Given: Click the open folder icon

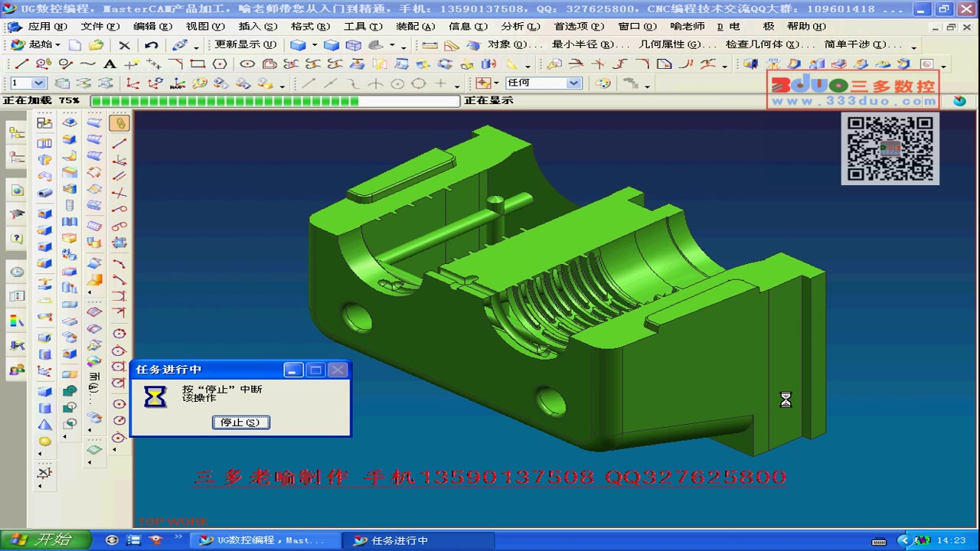Looking at the screenshot, I should click(x=96, y=45).
